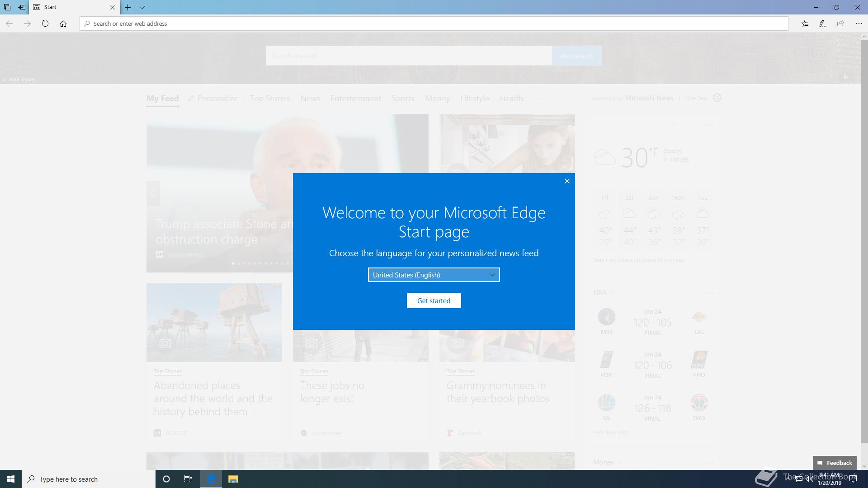Refresh the current page
This screenshot has width=868, height=488.
(x=45, y=23)
